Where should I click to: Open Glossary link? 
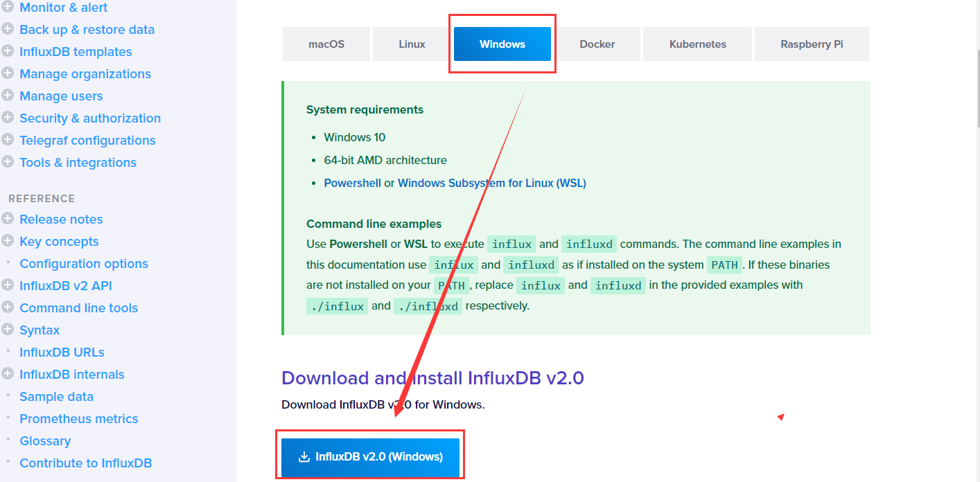pyautogui.click(x=45, y=441)
